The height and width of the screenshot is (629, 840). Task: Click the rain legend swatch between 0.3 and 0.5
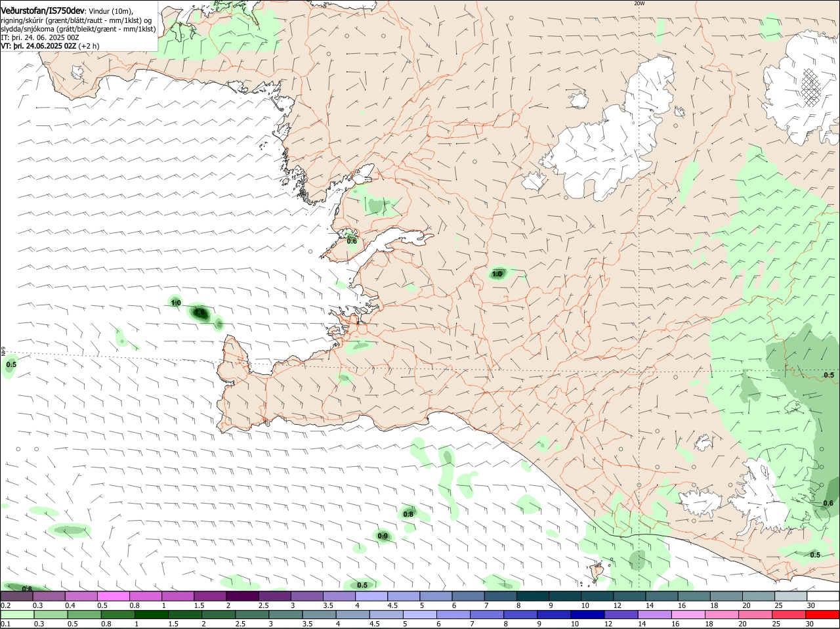[50, 615]
